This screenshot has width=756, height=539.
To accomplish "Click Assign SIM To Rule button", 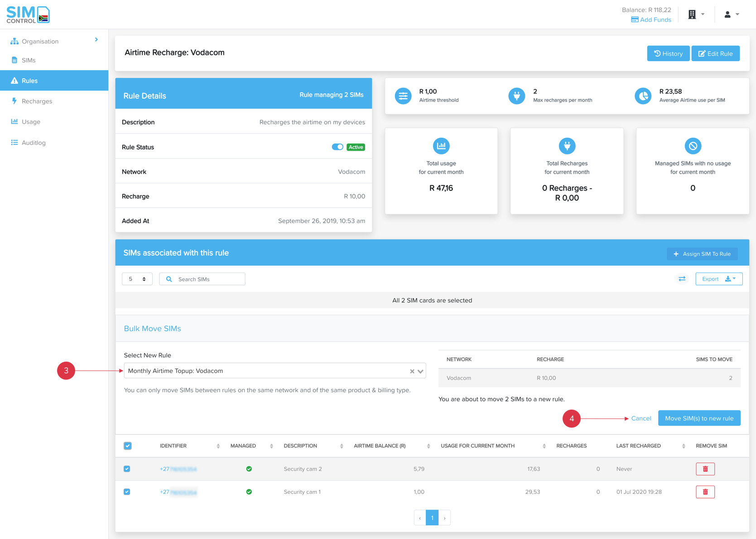I will pyautogui.click(x=702, y=254).
